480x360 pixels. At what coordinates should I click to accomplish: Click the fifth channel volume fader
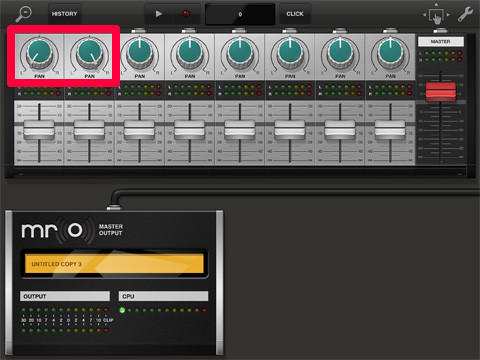click(240, 130)
